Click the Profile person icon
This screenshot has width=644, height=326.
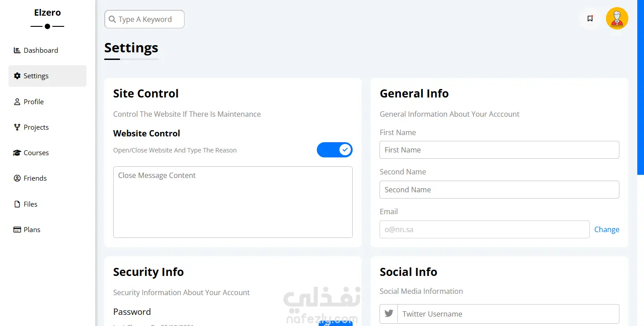[17, 102]
